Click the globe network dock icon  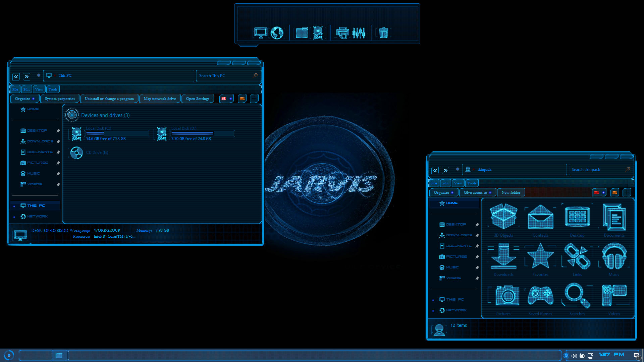(x=277, y=33)
